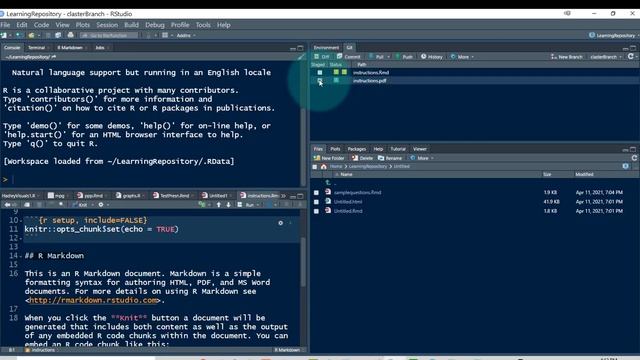The image size is (640, 360).
Task: Open the Addins dropdown
Action: point(186,36)
